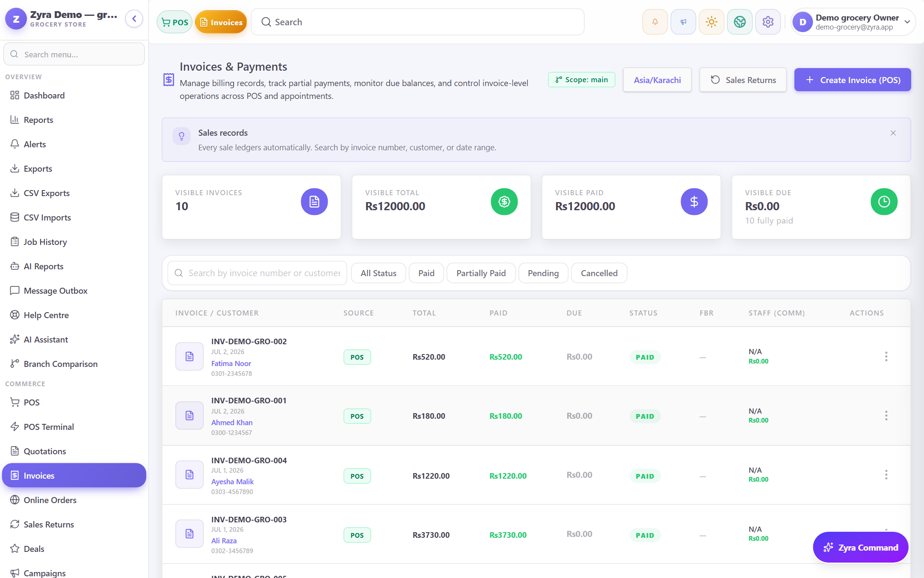Dismiss the Sales records info banner
924x578 pixels.
tap(893, 133)
